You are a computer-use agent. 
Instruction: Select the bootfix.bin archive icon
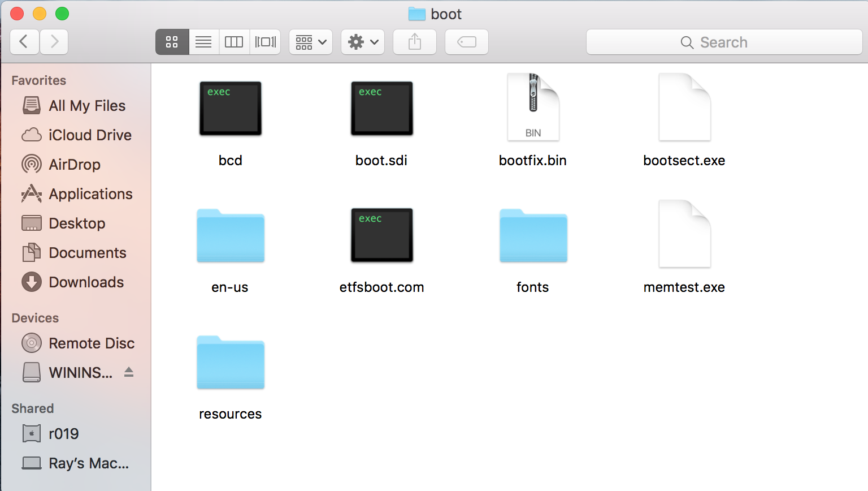533,107
